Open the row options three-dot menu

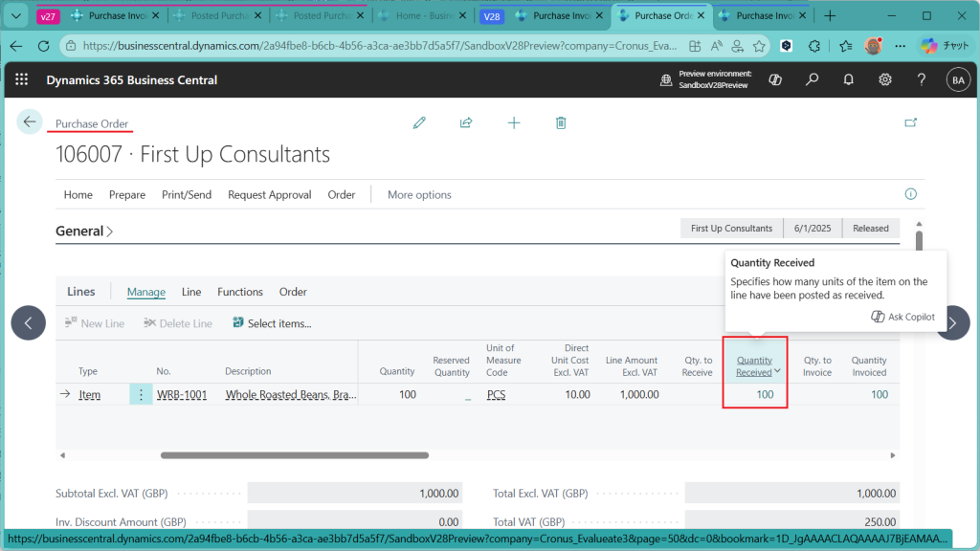coord(141,394)
